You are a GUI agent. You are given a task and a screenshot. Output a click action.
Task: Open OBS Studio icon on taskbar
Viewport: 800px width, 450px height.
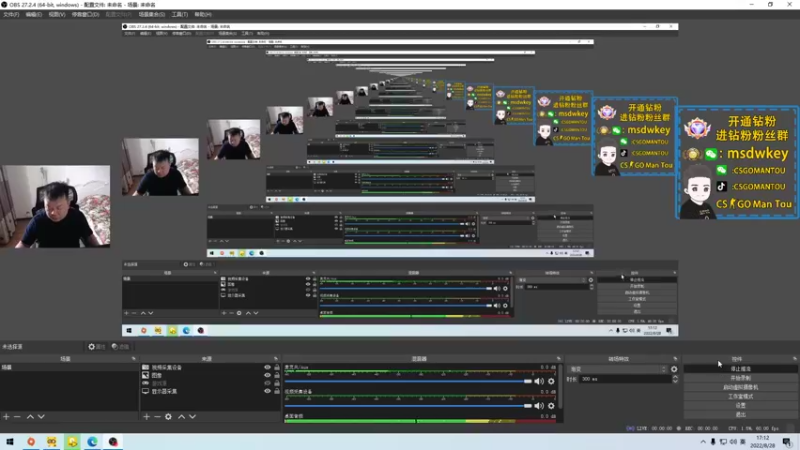click(113, 442)
